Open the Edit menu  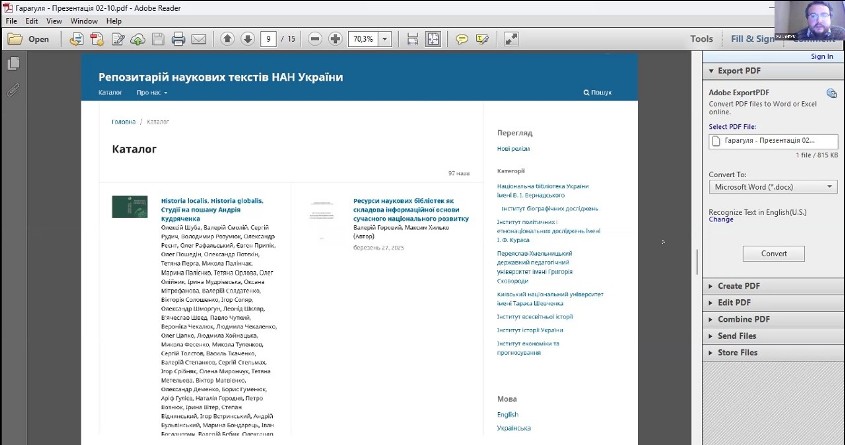(x=32, y=20)
